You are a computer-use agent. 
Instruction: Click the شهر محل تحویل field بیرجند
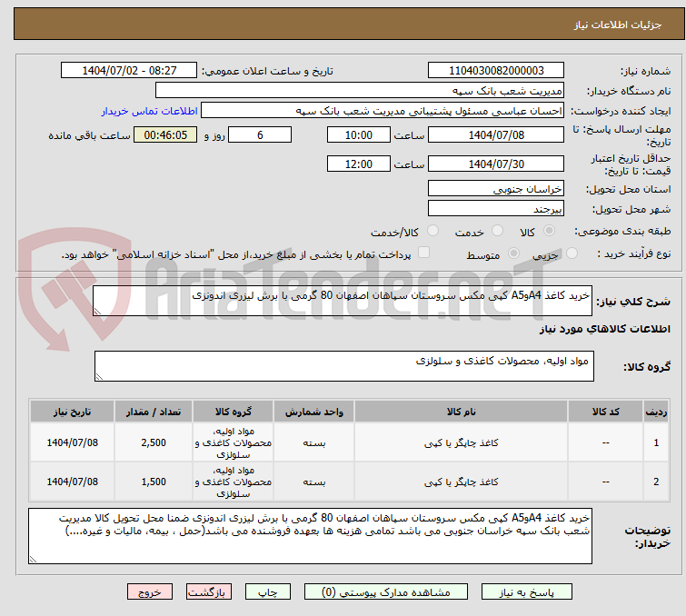point(496,209)
